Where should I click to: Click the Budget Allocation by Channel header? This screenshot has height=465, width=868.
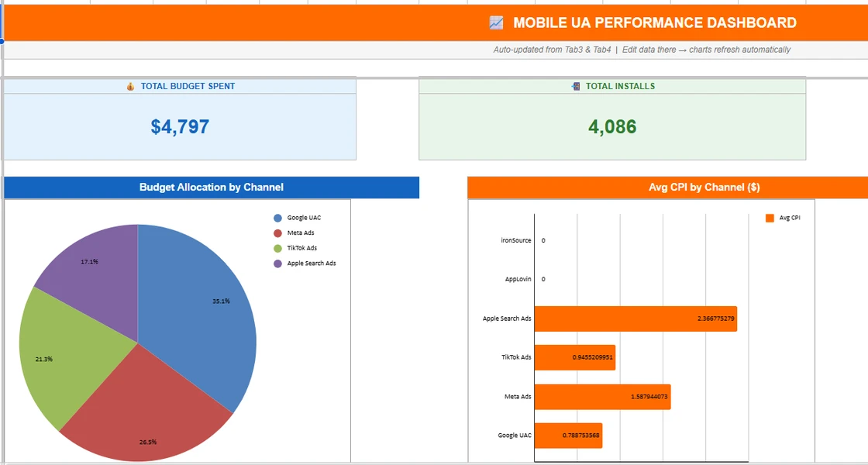(x=212, y=188)
